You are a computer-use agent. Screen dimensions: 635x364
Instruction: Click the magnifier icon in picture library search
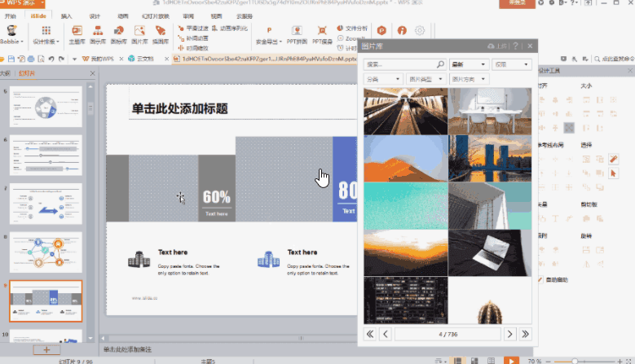(440, 64)
